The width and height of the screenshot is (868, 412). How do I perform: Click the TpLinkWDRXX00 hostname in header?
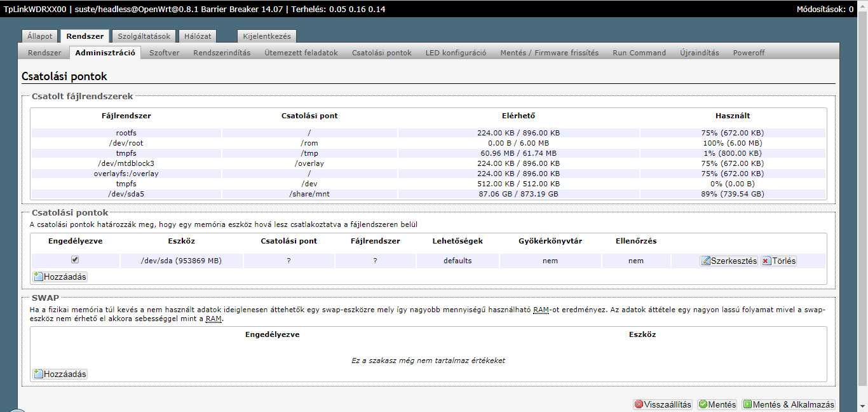(36, 9)
